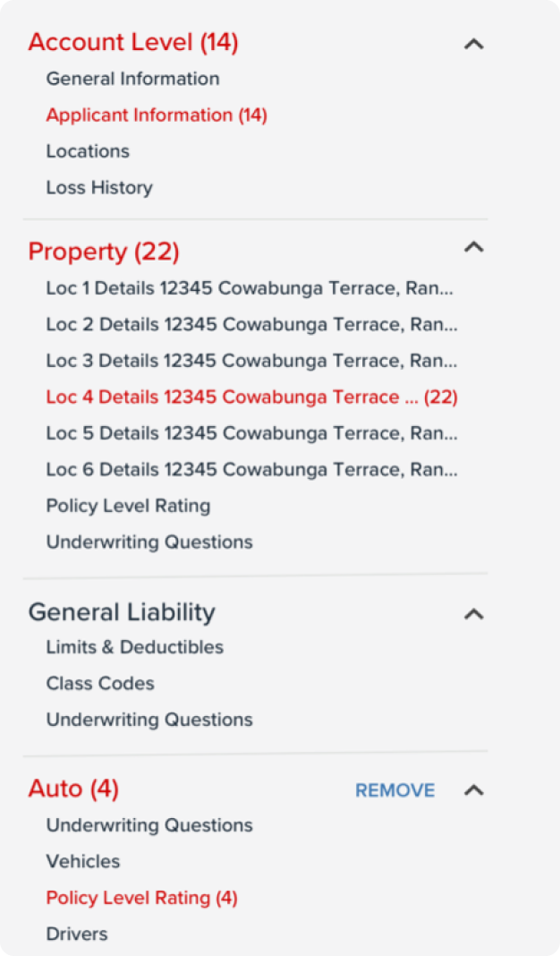The image size is (560, 956).
Task: Open the Class Codes page
Action: pyautogui.click(x=100, y=683)
